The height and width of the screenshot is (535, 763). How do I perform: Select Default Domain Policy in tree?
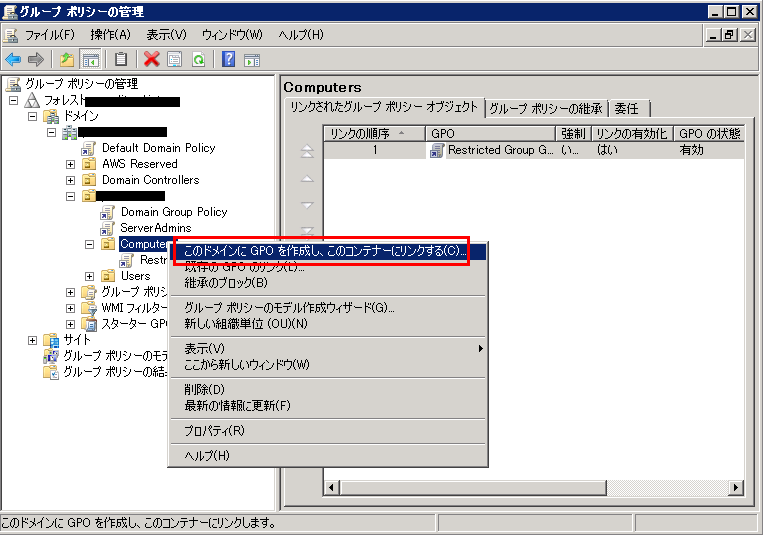click(x=158, y=148)
